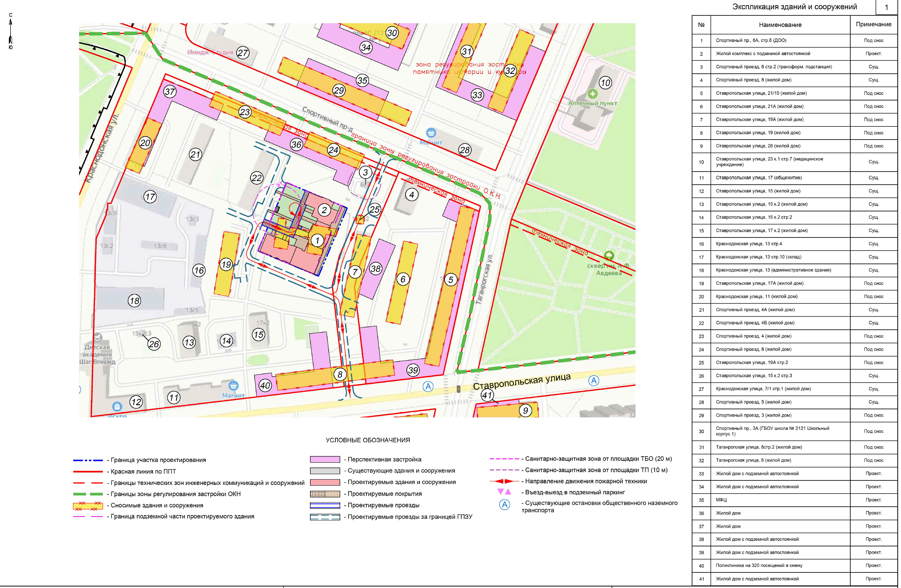Screen dimensions: 901x588
Task: Click the Примечание column header
Action: (x=873, y=24)
